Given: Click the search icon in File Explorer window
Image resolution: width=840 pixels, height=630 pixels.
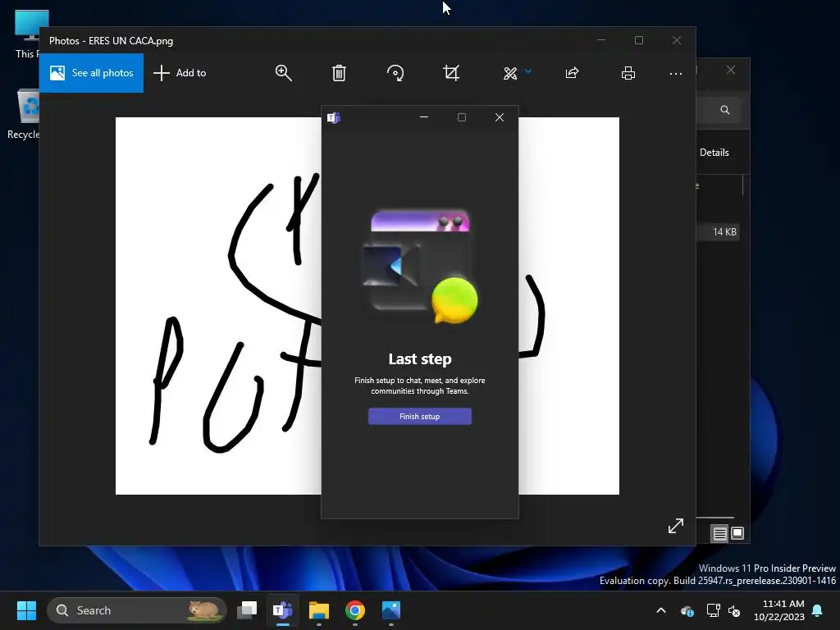Looking at the screenshot, I should tap(725, 110).
